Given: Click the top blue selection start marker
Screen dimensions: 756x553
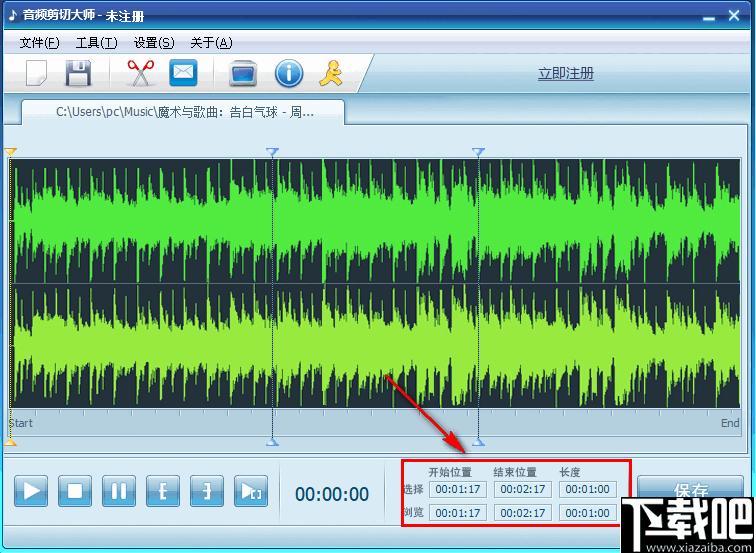Looking at the screenshot, I should click(272, 152).
